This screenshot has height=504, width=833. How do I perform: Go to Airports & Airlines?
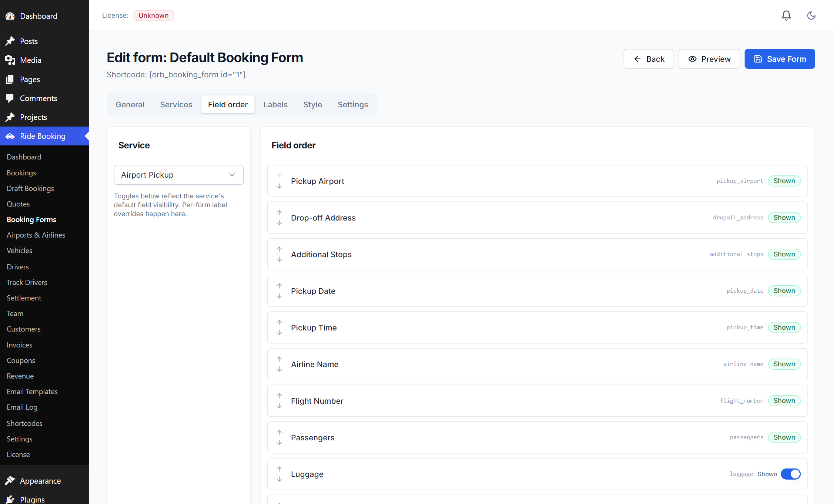(36, 235)
